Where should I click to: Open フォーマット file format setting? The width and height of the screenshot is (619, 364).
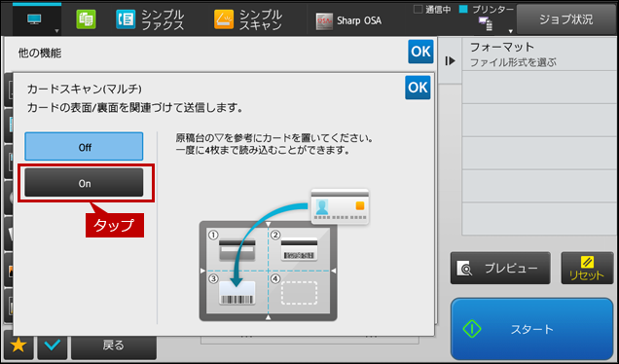[x=540, y=55]
